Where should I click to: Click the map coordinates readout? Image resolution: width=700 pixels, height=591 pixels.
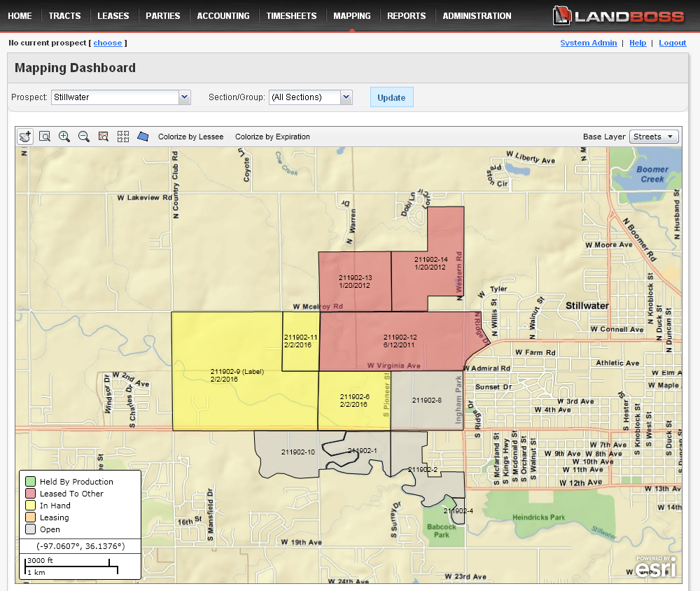(80, 546)
